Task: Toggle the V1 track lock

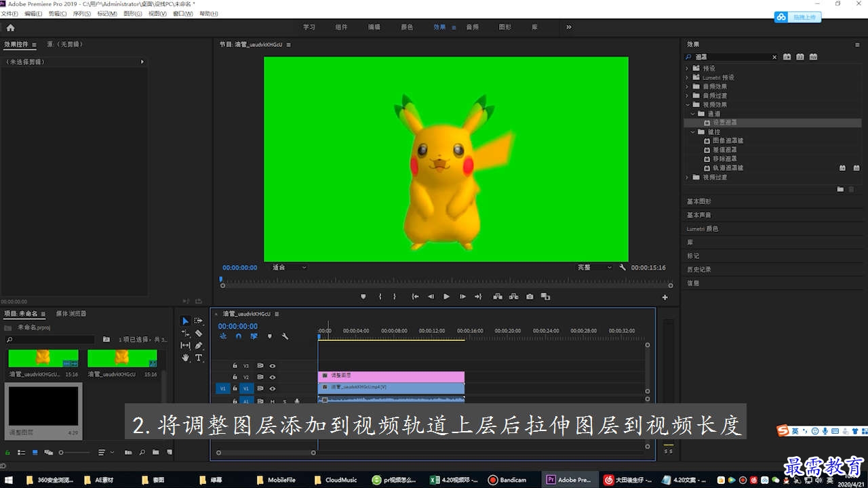Action: point(235,388)
